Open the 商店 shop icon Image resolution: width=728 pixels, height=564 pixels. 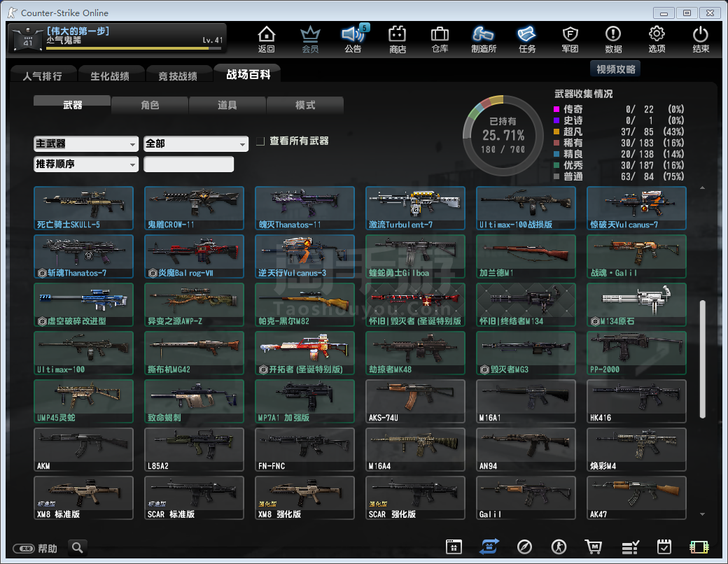coord(398,39)
